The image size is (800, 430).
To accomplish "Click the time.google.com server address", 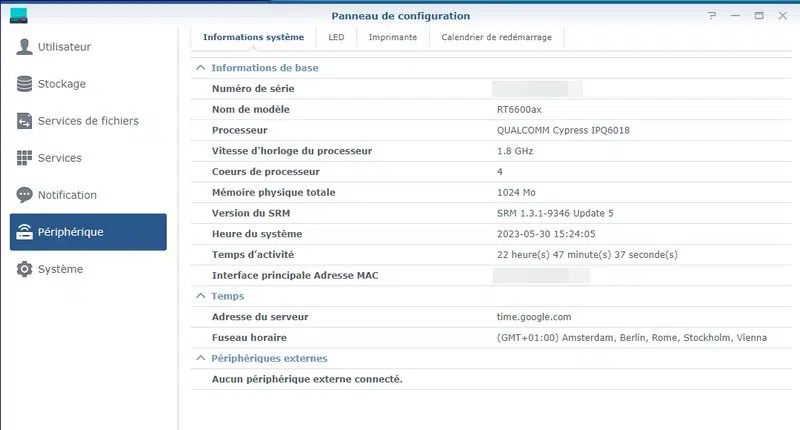I will 534,317.
